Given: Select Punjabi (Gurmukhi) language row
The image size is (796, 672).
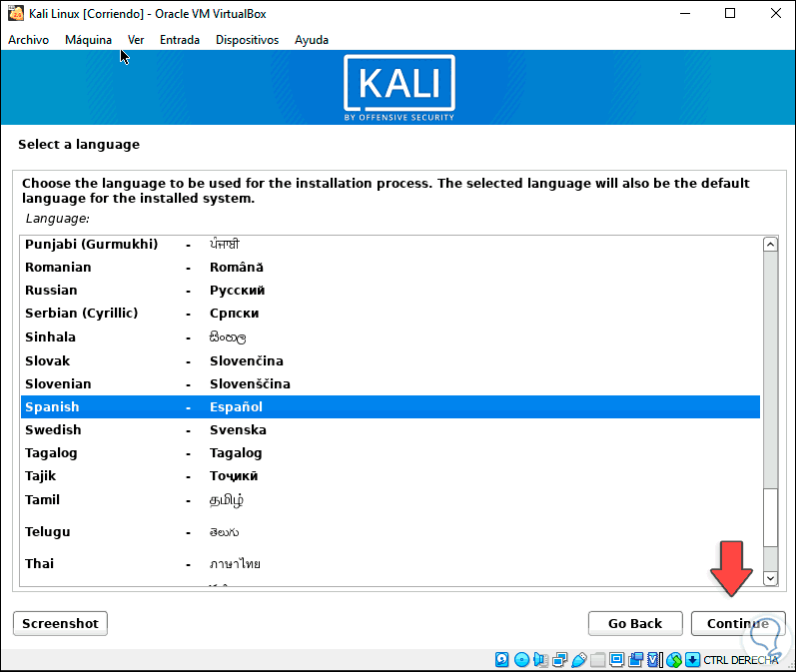Looking at the screenshot, I should [x=391, y=244].
